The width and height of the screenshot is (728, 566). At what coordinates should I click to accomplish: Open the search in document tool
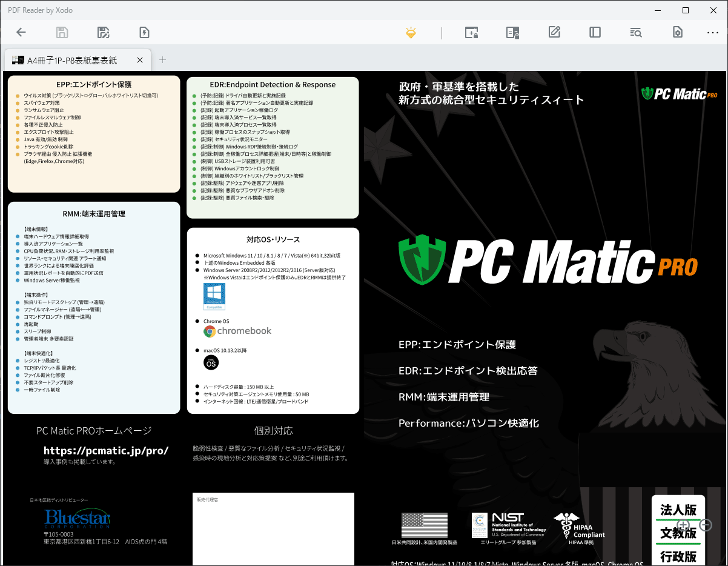point(636,33)
